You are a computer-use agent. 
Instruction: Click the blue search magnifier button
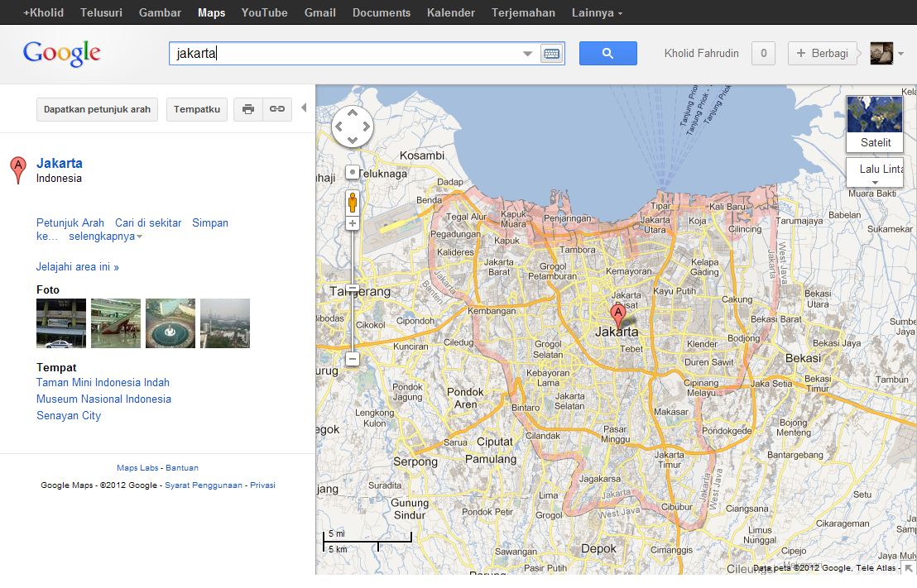(x=608, y=53)
